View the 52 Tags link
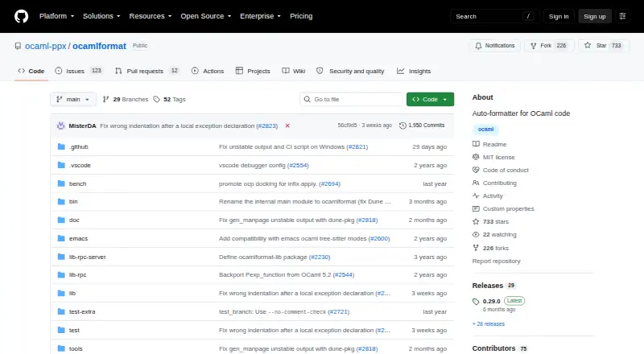The width and height of the screenshot is (644, 354). click(x=169, y=100)
